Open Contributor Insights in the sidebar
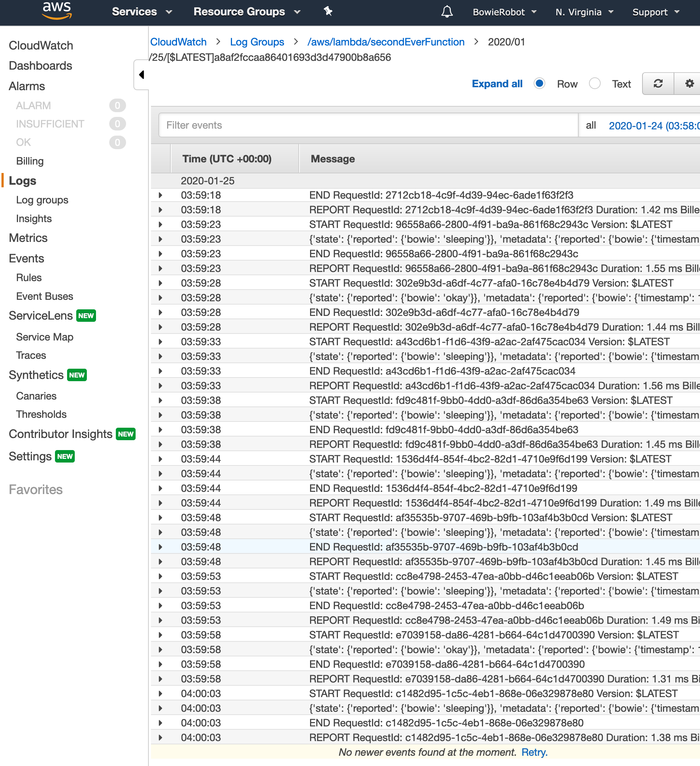 coord(60,434)
